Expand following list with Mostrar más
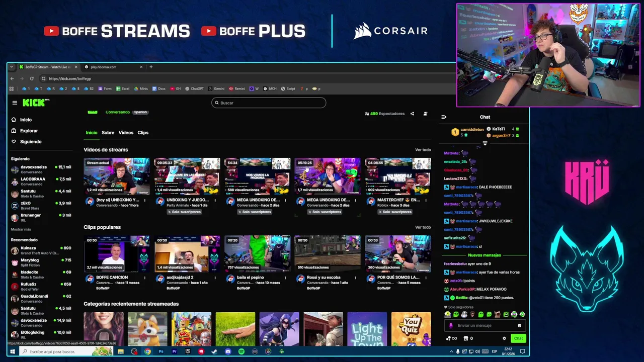The image size is (644, 362). 21,229
